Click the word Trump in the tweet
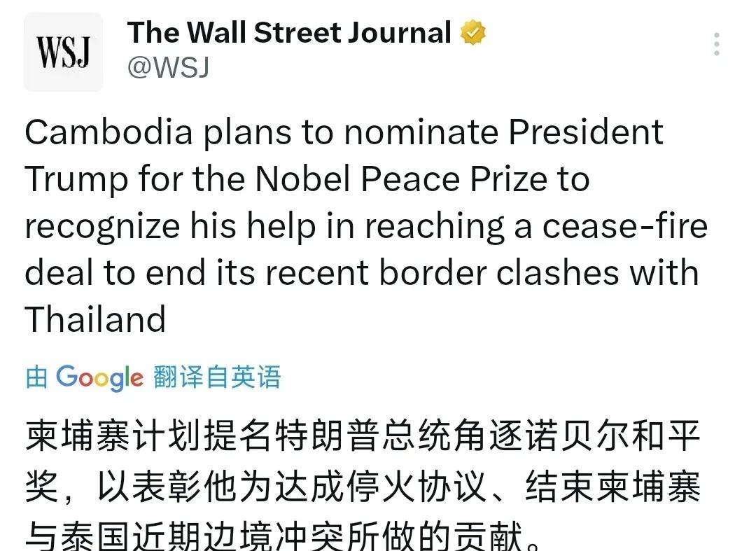This screenshot has width=756, height=551. (x=77, y=180)
